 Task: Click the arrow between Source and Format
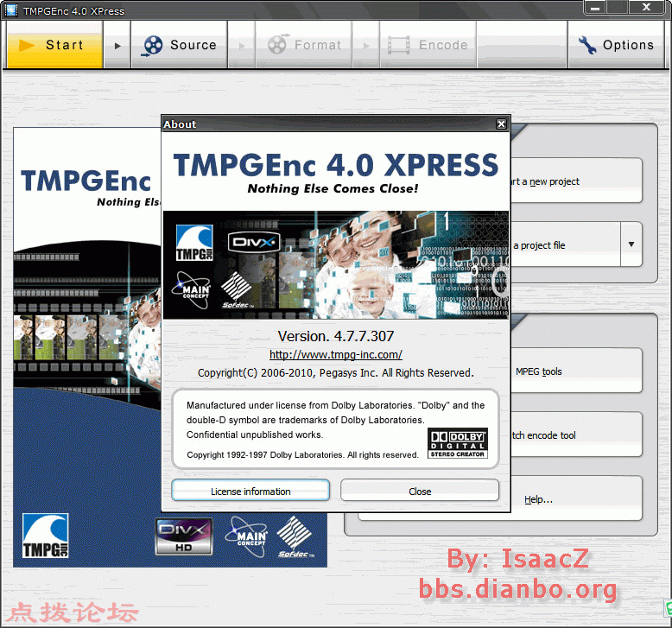(241, 45)
